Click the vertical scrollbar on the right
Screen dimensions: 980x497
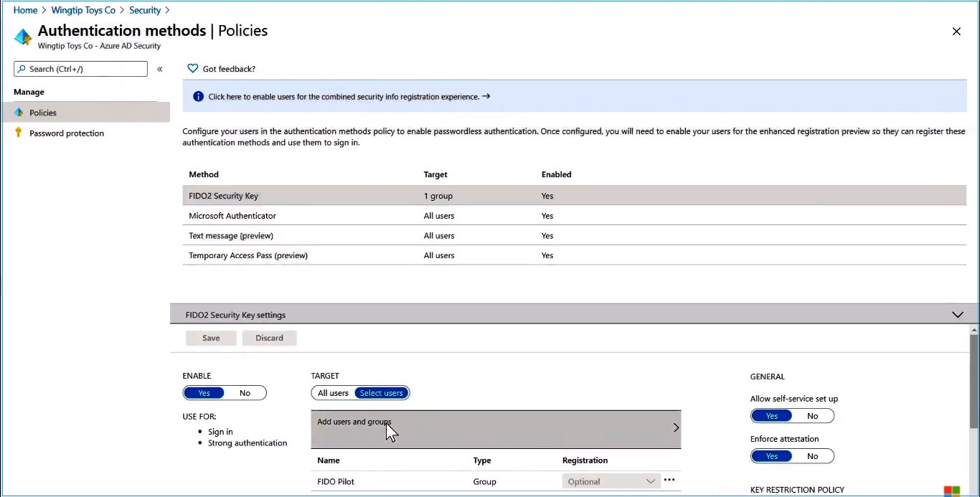pyautogui.click(x=974, y=380)
